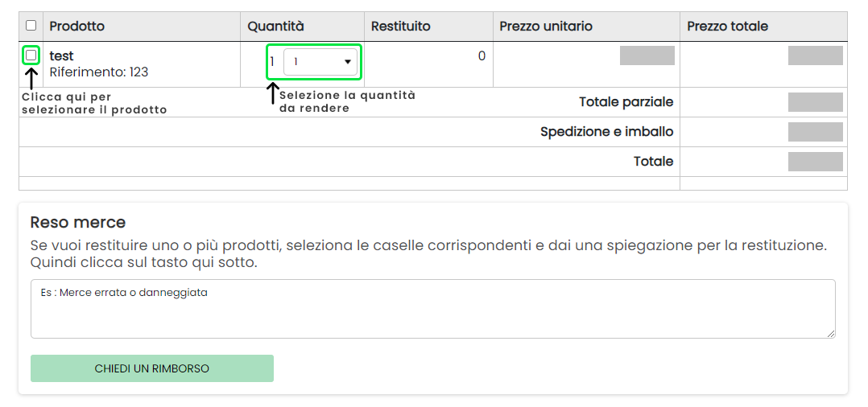Image resolution: width=868 pixels, height=407 pixels.
Task: Click the Prezzo unitario column header
Action: [546, 26]
